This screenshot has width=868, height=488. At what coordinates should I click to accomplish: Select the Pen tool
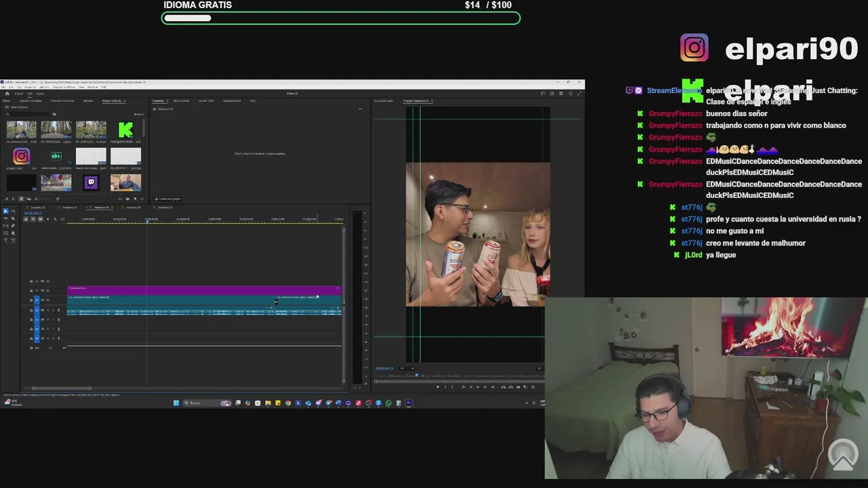click(x=13, y=226)
